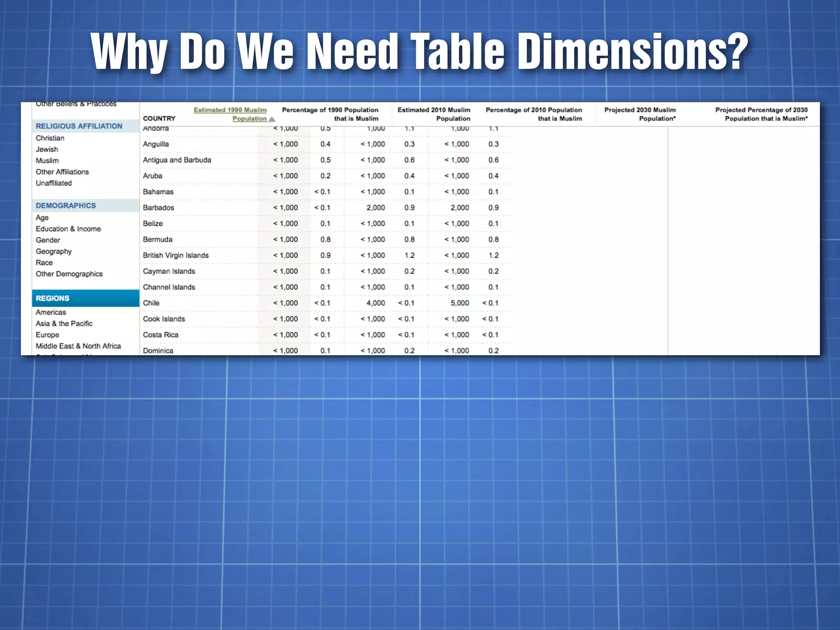This screenshot has height=630, width=840.
Task: Select the Cook Islands row name
Action: (164, 319)
